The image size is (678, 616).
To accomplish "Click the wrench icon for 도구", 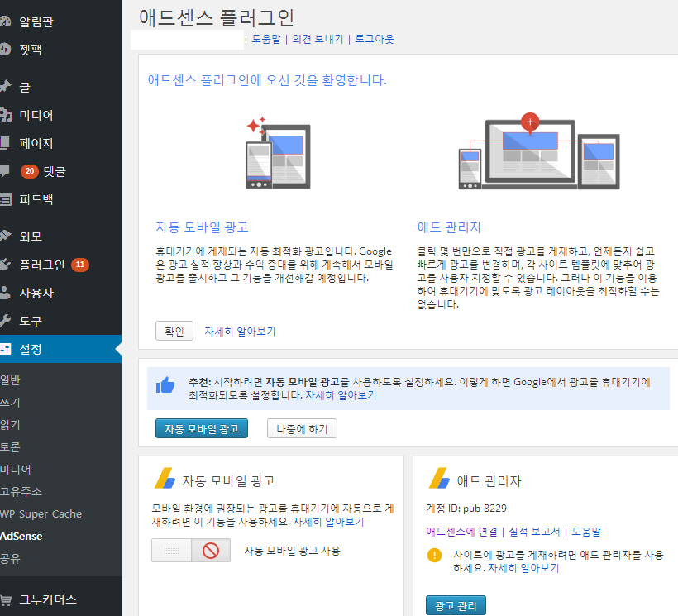I will (5, 321).
